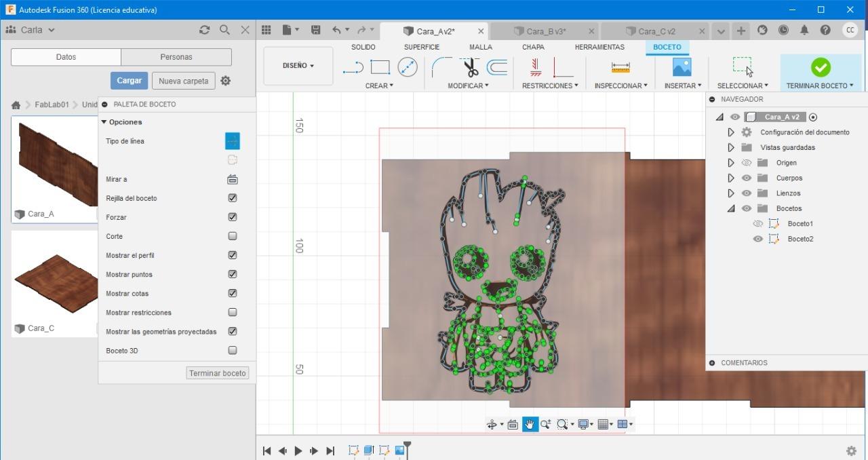Close the data panel with X
Screen dimensions: 868x460
tap(245, 30)
